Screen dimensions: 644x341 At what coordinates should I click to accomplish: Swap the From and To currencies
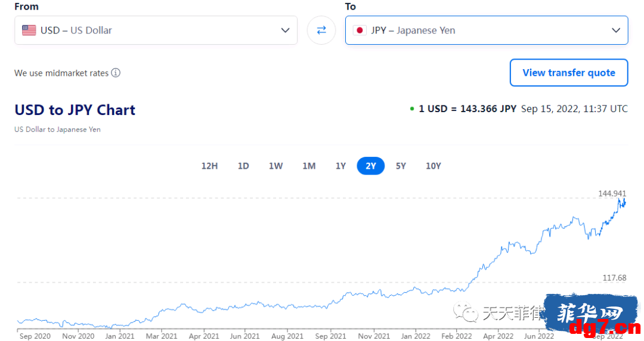click(x=321, y=30)
